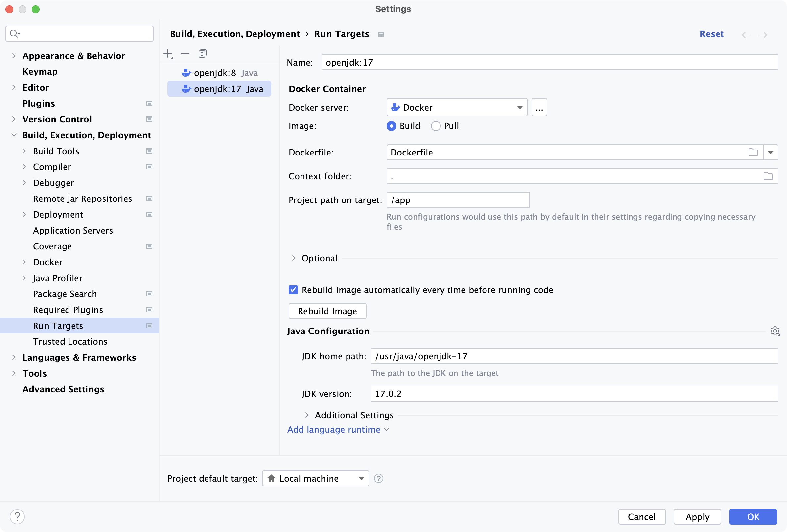Image resolution: width=787 pixels, height=532 pixels.
Task: Open Build, Execution, Deployment breadcrumb
Action: click(x=235, y=34)
